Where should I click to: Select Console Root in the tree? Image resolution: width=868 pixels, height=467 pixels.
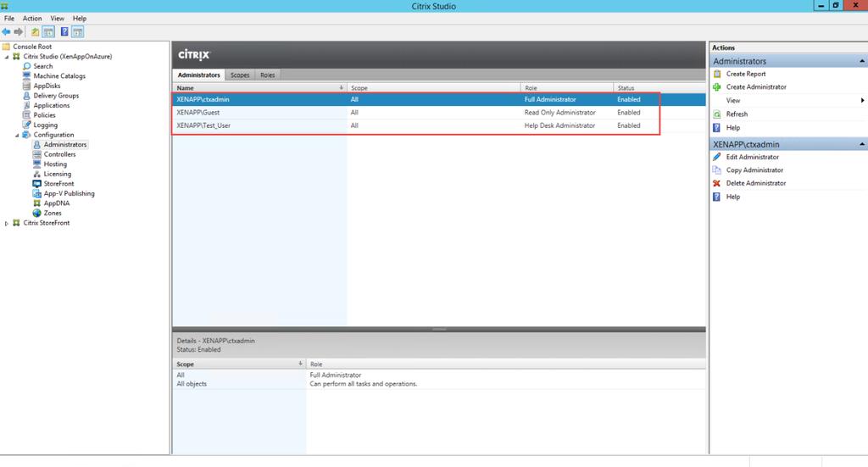(32, 47)
